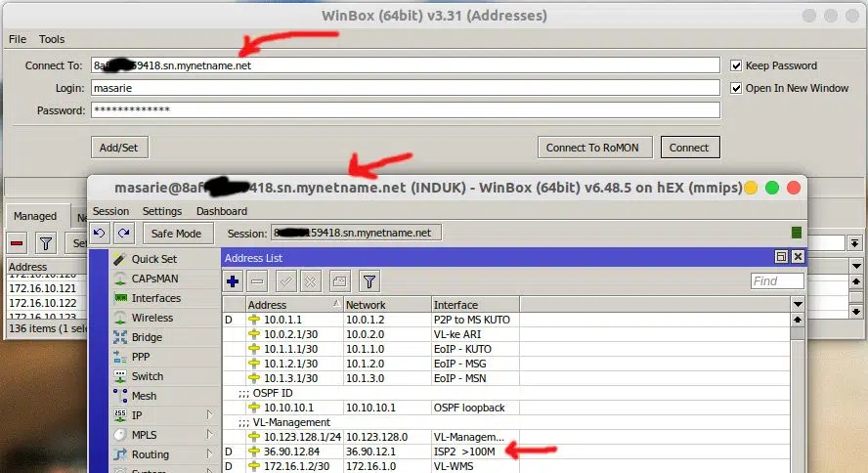Select address row 10.0.2.1/30

click(506, 334)
